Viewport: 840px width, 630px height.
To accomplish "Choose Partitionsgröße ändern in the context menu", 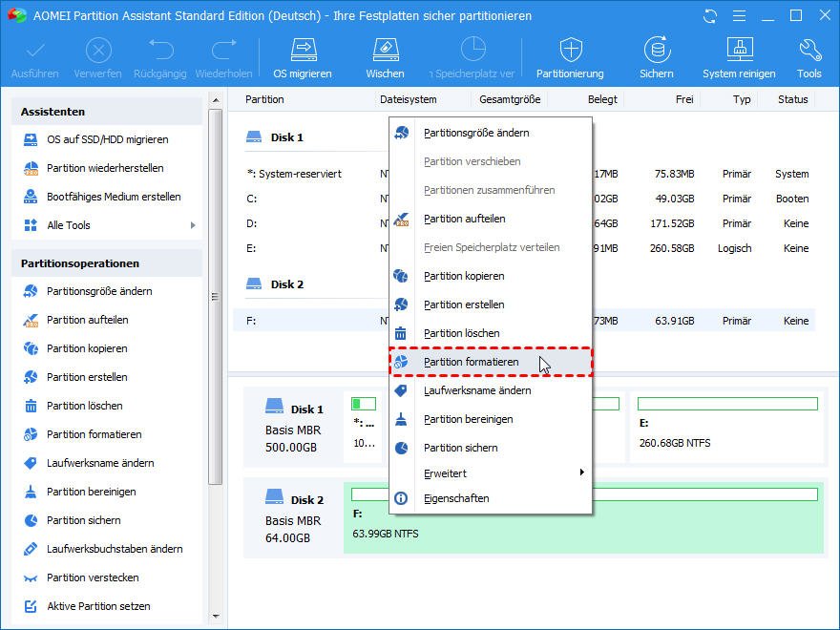I will pos(475,133).
